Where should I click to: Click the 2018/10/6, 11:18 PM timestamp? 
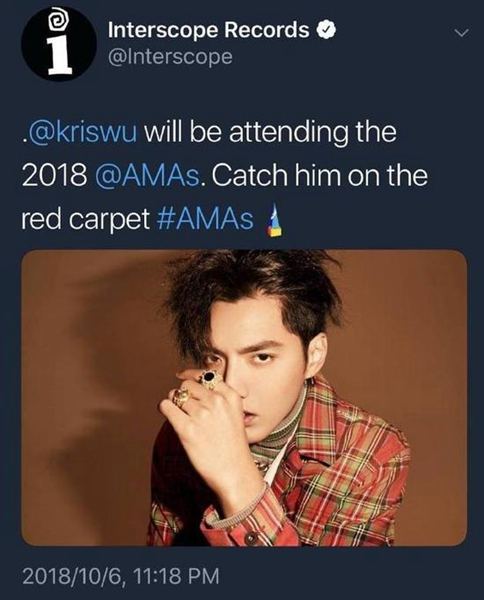pyautogui.click(x=121, y=576)
